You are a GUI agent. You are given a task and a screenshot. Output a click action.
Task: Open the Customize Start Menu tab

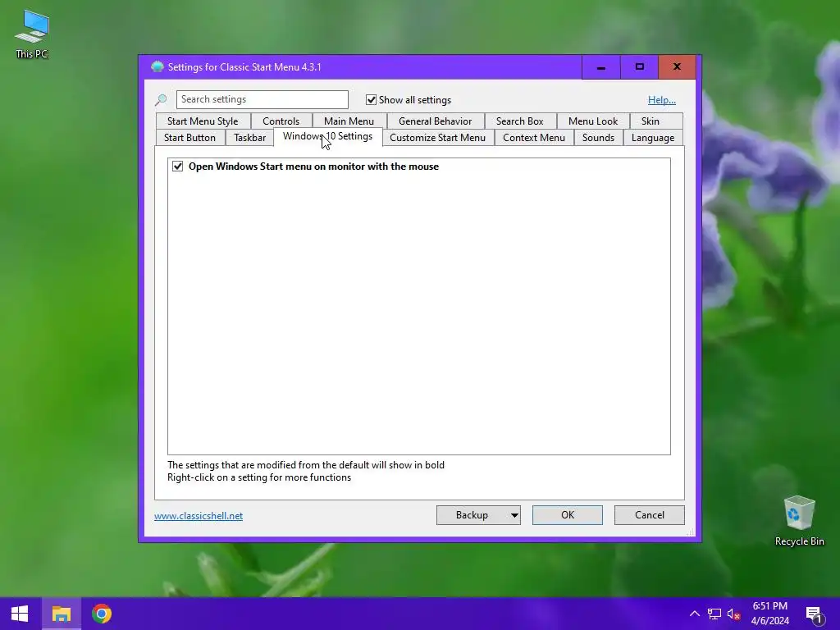(438, 138)
